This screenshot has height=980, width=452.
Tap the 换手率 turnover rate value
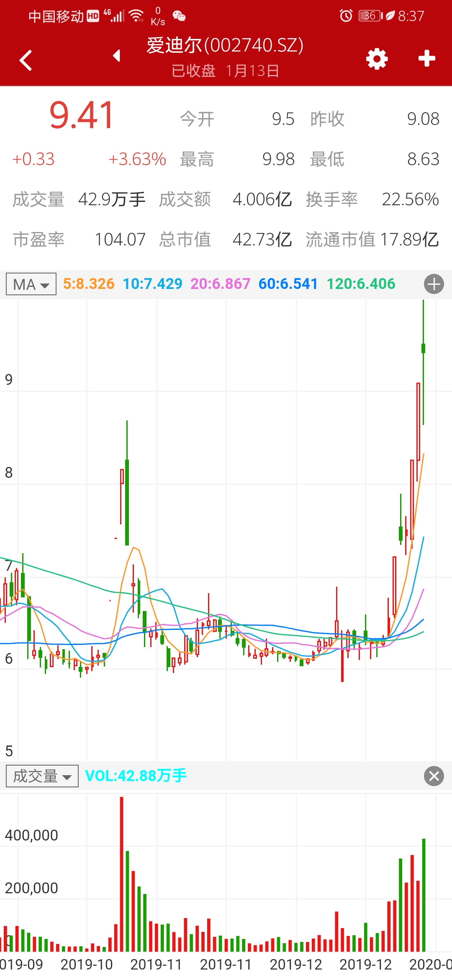(410, 199)
